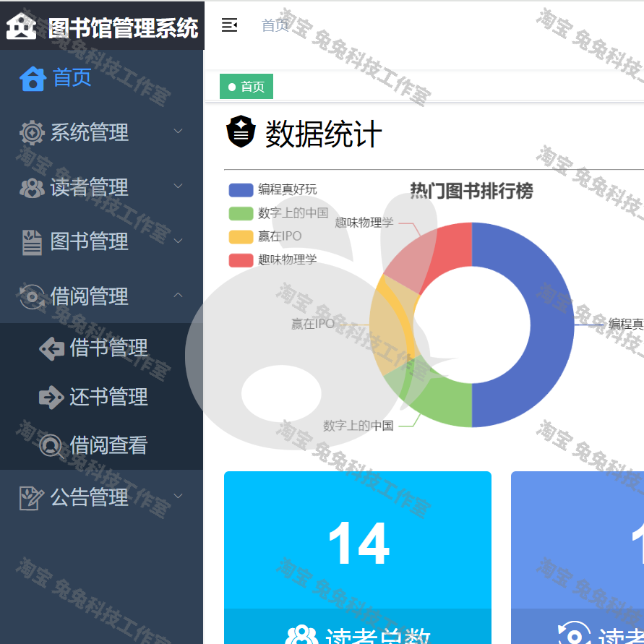Screen dimensions: 644x644
Task: Click the 图书管理 document icon
Action: coord(32,242)
